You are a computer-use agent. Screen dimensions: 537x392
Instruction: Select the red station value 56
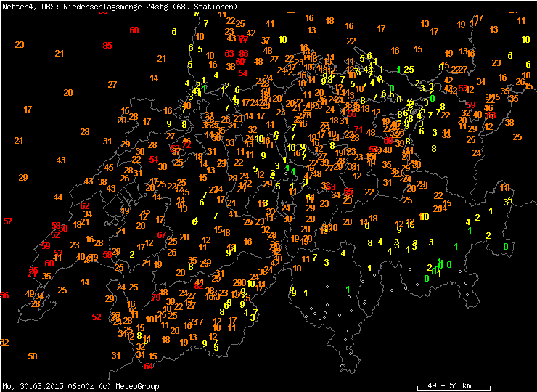[4, 295]
